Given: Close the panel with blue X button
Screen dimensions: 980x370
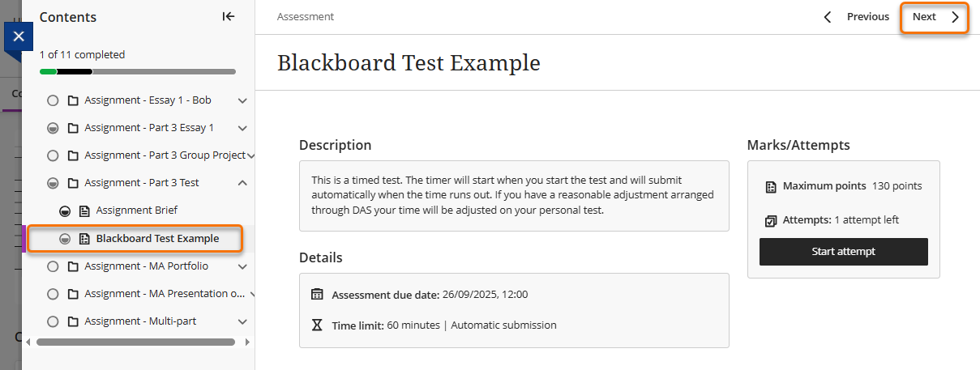Looking at the screenshot, I should click(x=19, y=36).
